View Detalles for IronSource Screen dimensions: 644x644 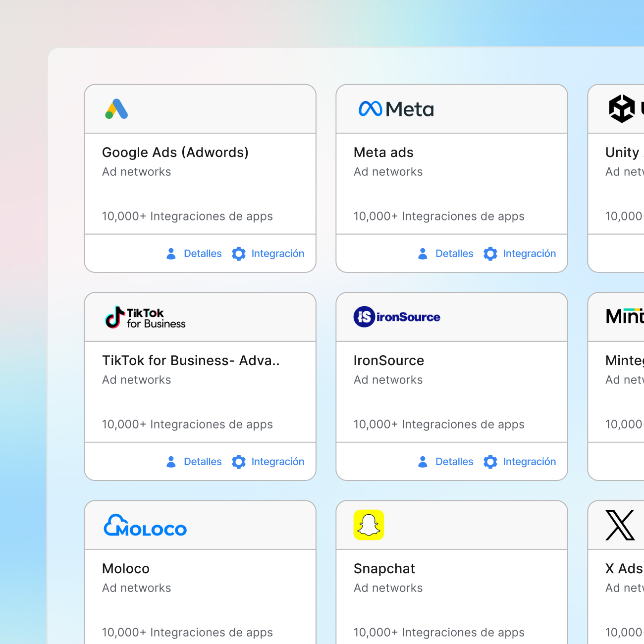point(454,462)
